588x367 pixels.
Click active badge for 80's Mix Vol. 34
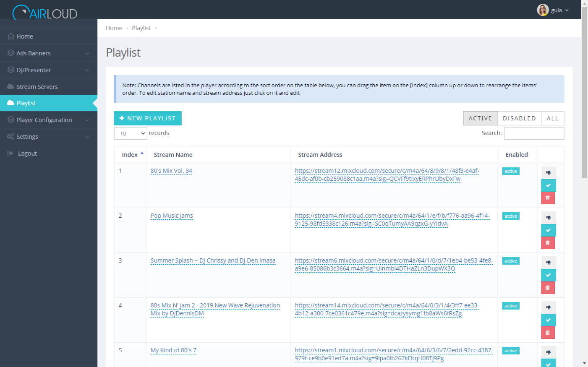coord(511,171)
